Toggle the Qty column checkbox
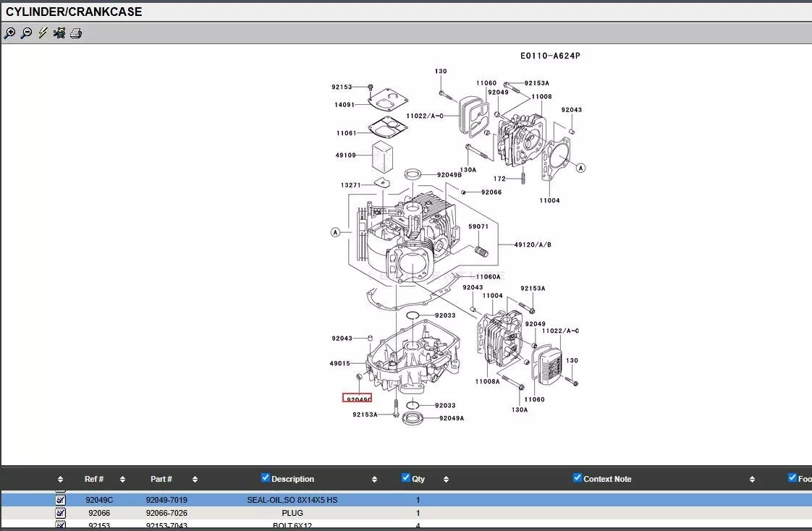812x531 pixels. pyautogui.click(x=406, y=477)
